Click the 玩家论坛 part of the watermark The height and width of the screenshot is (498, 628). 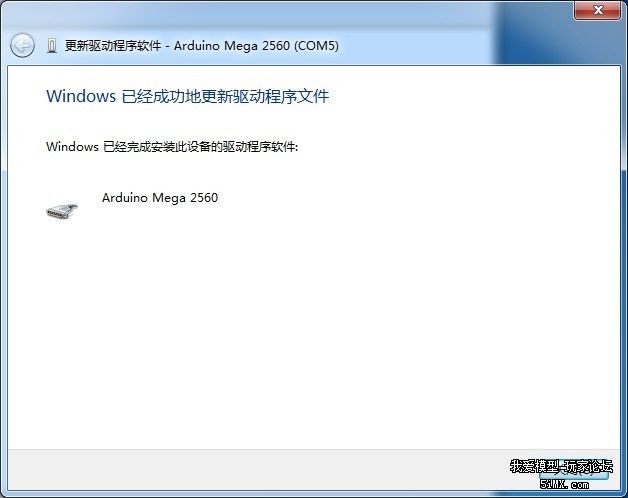point(589,466)
